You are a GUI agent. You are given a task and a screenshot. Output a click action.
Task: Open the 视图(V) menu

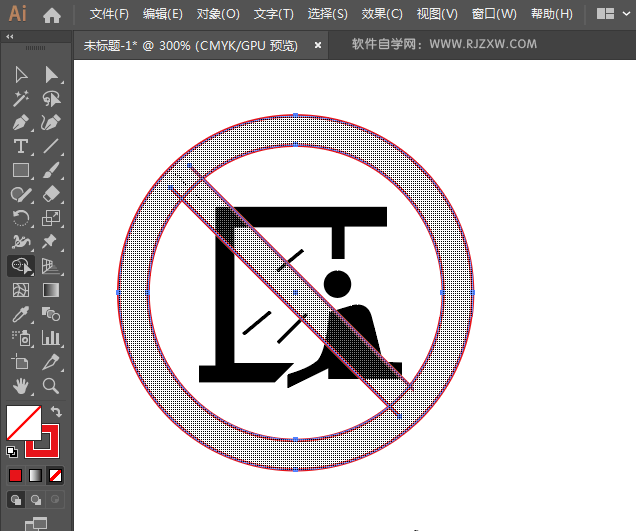[x=437, y=14]
